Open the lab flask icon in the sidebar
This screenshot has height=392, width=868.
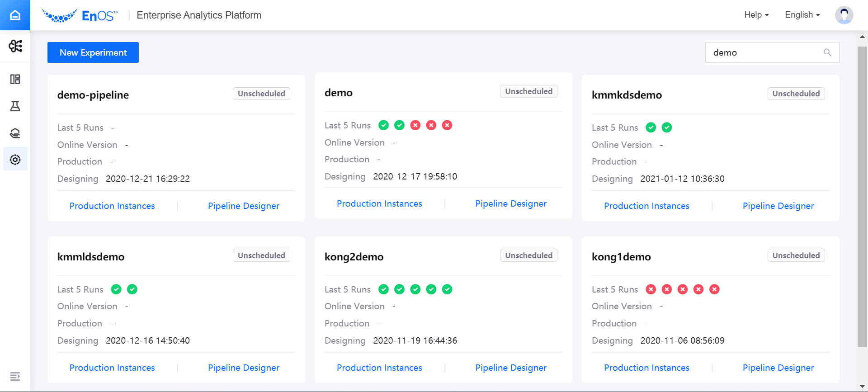(x=15, y=106)
